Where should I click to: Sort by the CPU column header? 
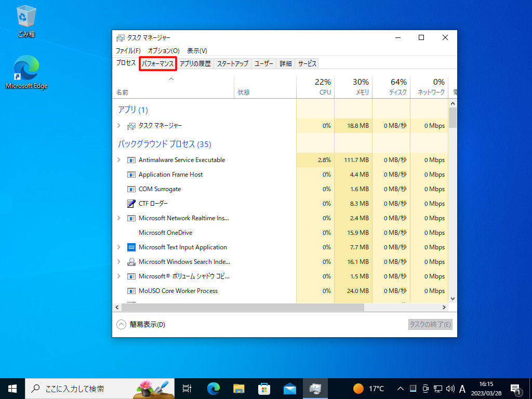click(315, 87)
